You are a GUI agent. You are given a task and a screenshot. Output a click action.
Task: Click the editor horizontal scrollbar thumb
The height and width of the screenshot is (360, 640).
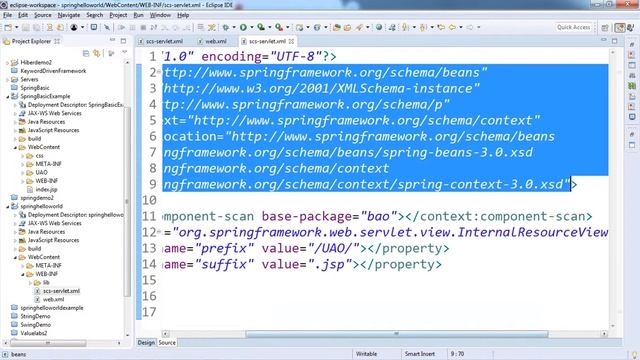396,333
